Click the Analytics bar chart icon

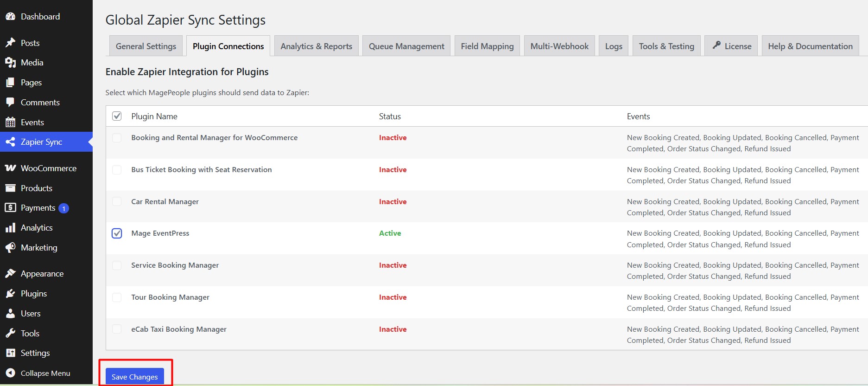coord(10,228)
